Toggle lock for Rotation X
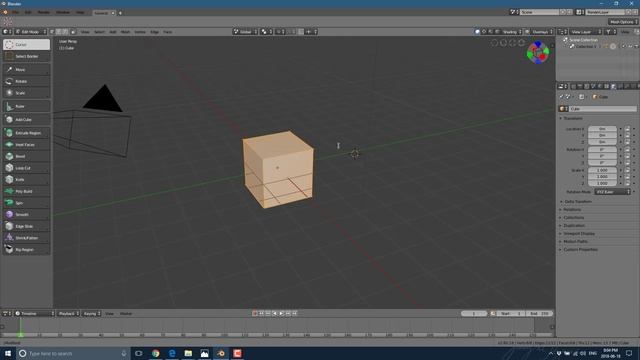Viewport: 640px width, 360px height. 627,150
